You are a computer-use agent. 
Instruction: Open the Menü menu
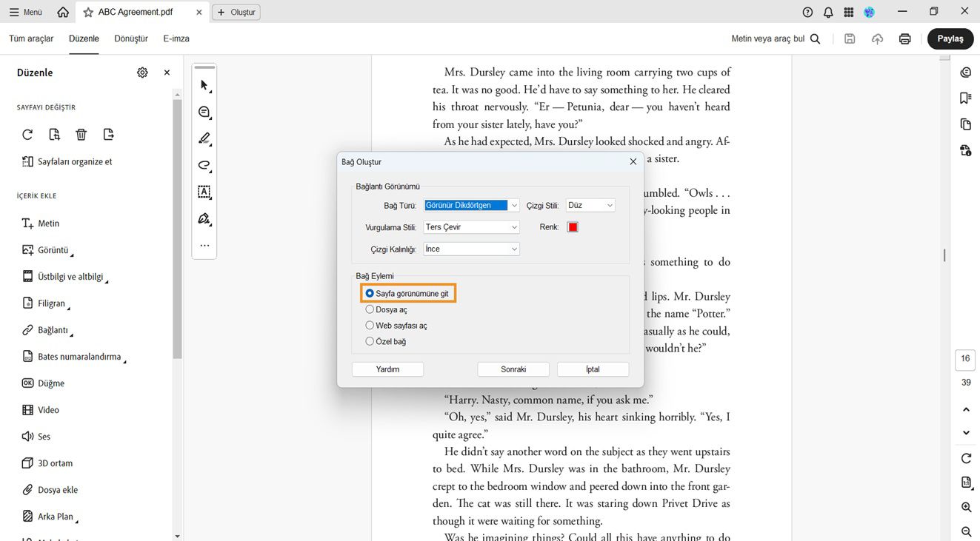pyautogui.click(x=26, y=12)
